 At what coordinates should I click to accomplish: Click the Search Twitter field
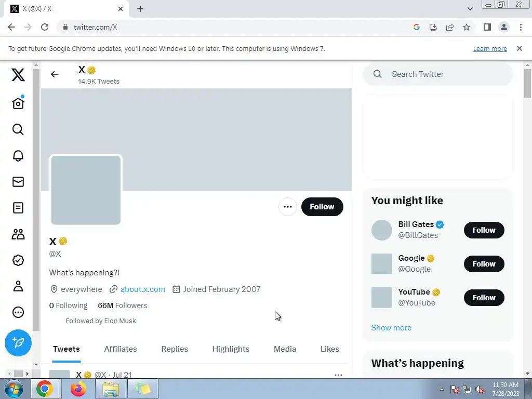(437, 74)
